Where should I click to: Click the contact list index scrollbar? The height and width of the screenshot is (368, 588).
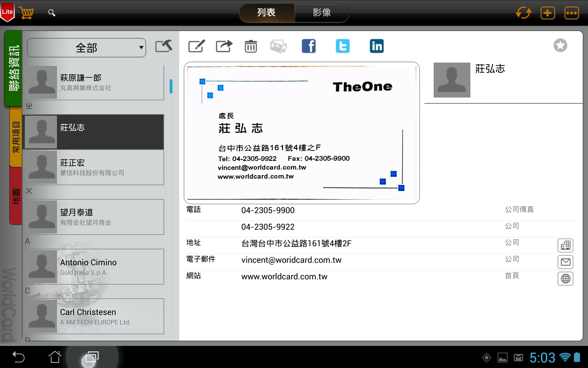pos(171,86)
